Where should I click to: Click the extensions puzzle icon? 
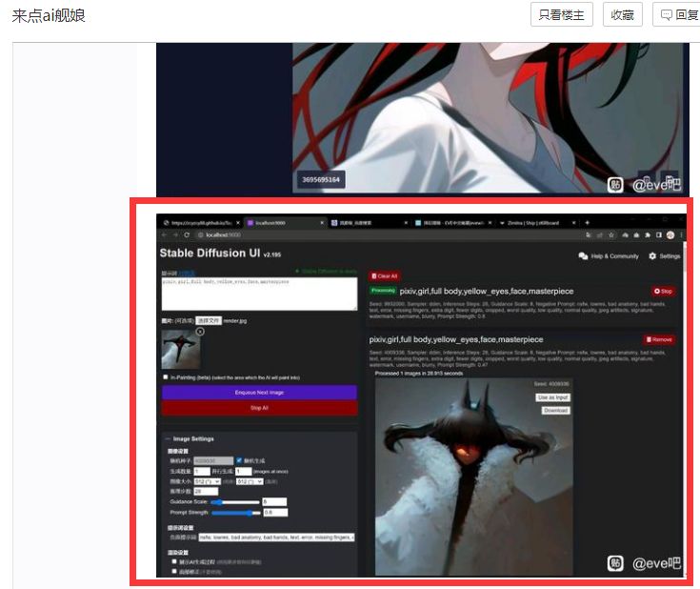click(648, 235)
